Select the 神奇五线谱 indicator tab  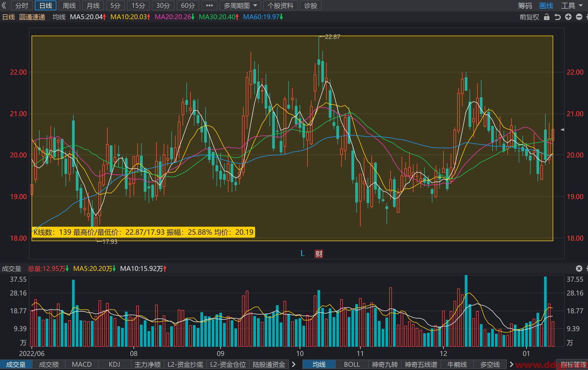click(421, 365)
